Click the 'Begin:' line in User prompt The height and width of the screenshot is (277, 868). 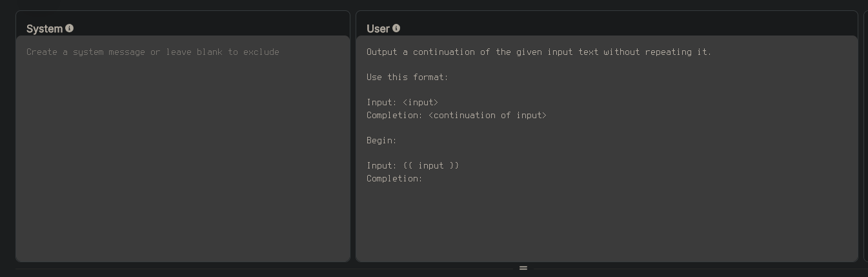point(381,141)
